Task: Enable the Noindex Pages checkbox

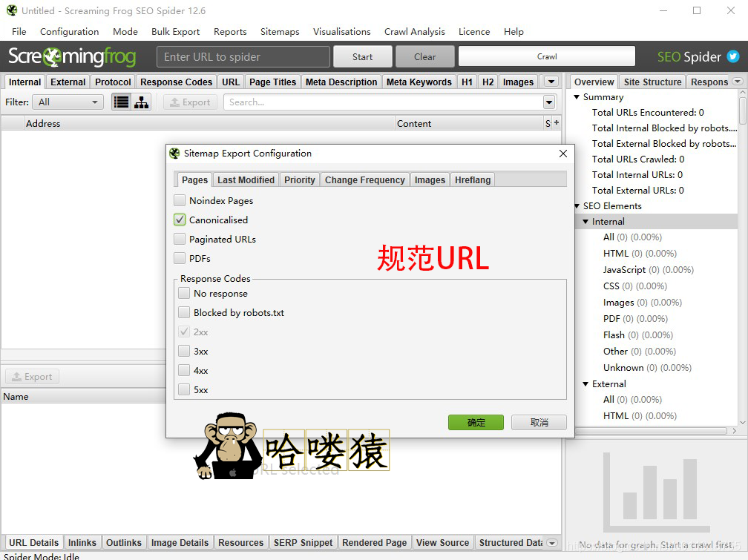Action: 179,200
